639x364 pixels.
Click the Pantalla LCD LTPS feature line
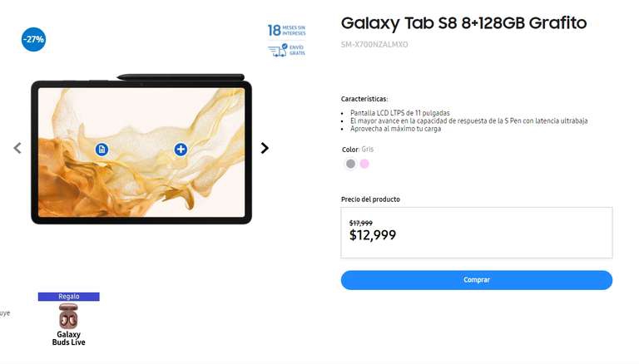(x=399, y=113)
